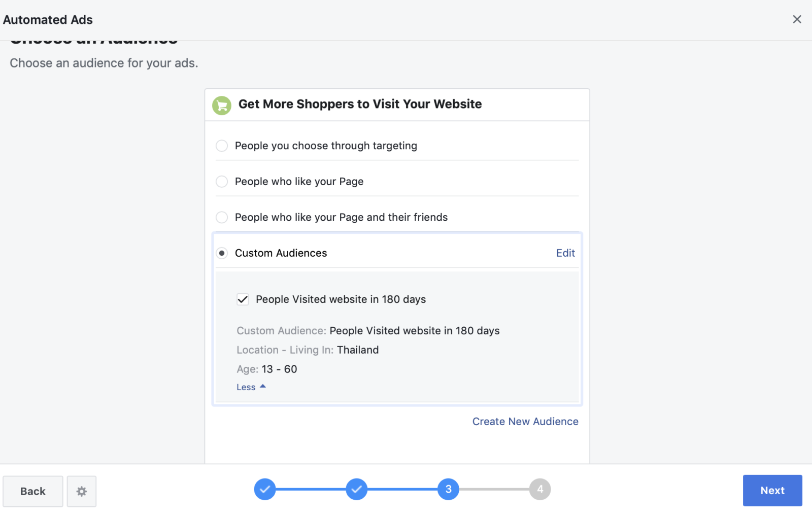
Task: Select the People who like your Page option
Action: pyautogui.click(x=222, y=182)
